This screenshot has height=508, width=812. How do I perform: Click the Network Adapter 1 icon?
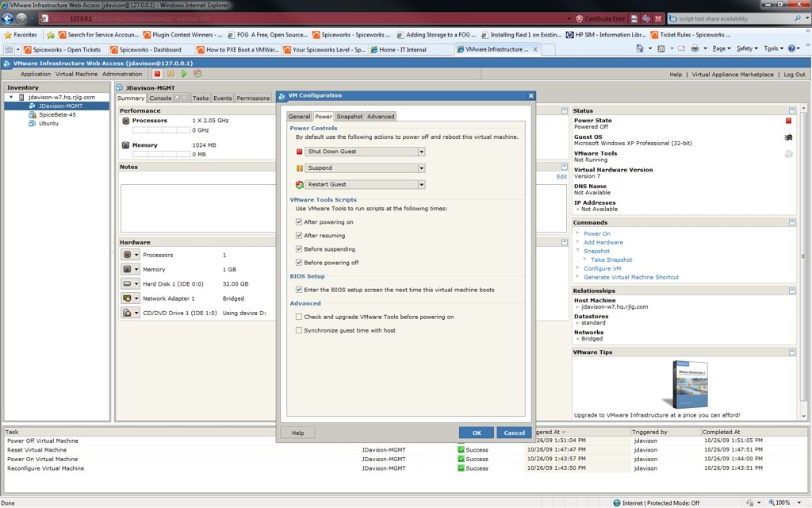pyautogui.click(x=128, y=298)
